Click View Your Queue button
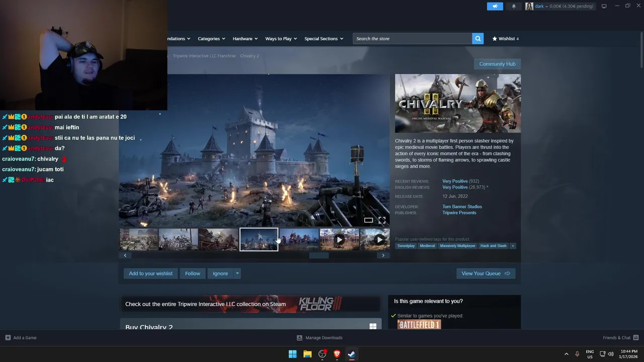This screenshot has height=362, width=644. coord(486,274)
